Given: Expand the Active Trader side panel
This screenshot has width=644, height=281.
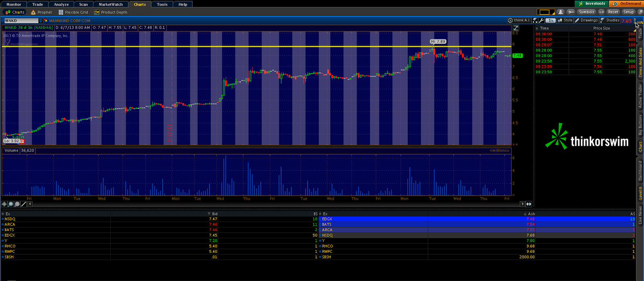Looking at the screenshot, I should pyautogui.click(x=640, y=96).
